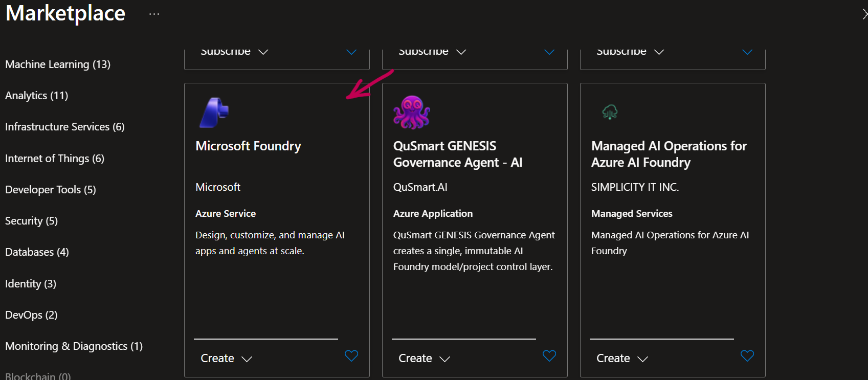Open Managed AI Operations for Azure AI Foundry title
The image size is (868, 380).
pyautogui.click(x=669, y=154)
